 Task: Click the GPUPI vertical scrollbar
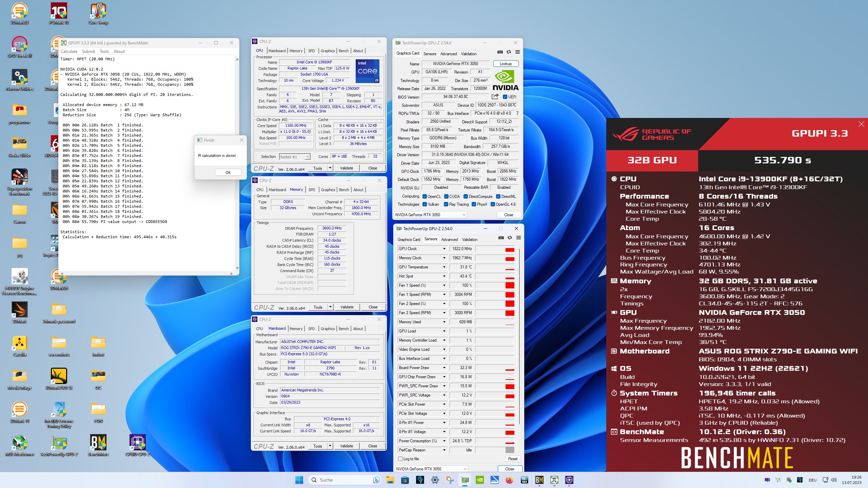click(x=237, y=163)
